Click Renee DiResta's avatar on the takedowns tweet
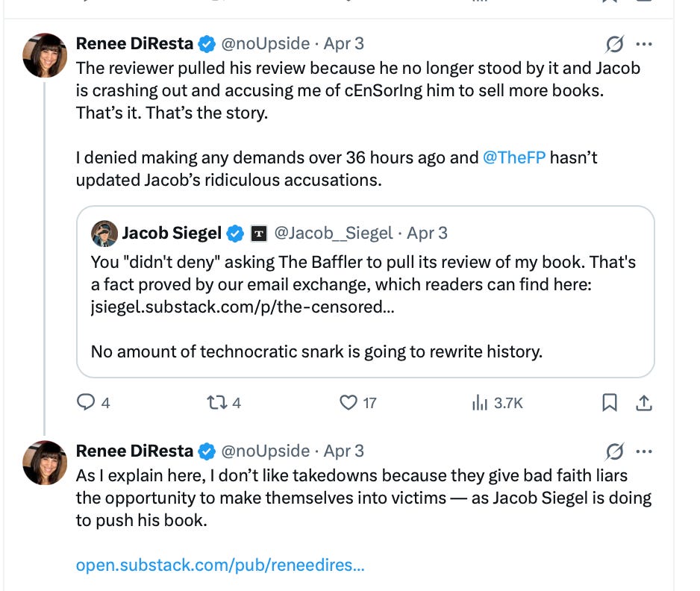Screen dimensions: 700x591 pyautogui.click(x=45, y=463)
